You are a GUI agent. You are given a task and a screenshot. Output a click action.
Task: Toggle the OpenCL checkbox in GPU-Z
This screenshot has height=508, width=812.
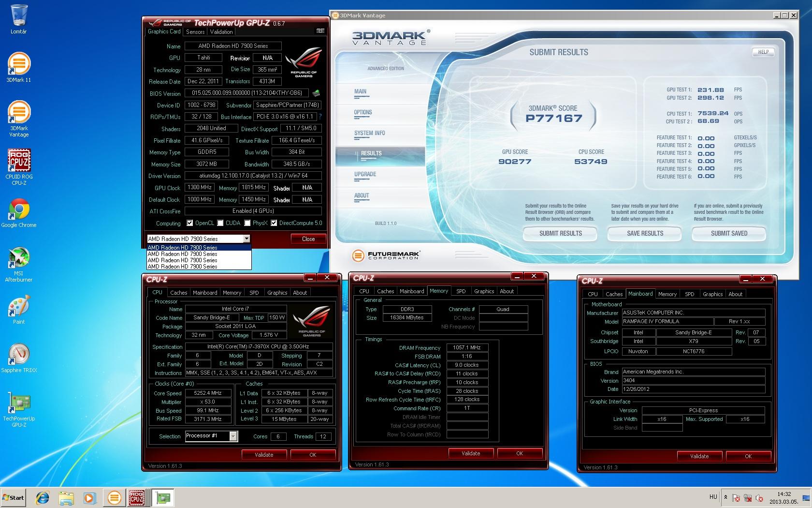coord(189,223)
